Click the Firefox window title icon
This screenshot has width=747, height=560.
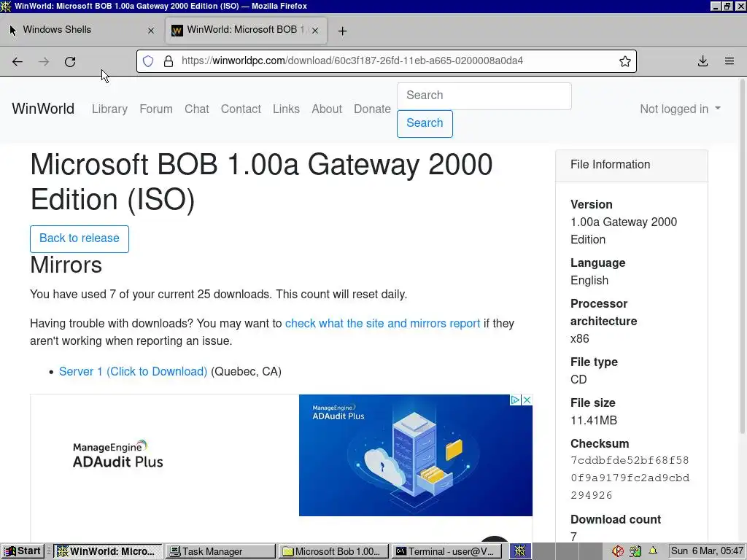(x=6, y=6)
